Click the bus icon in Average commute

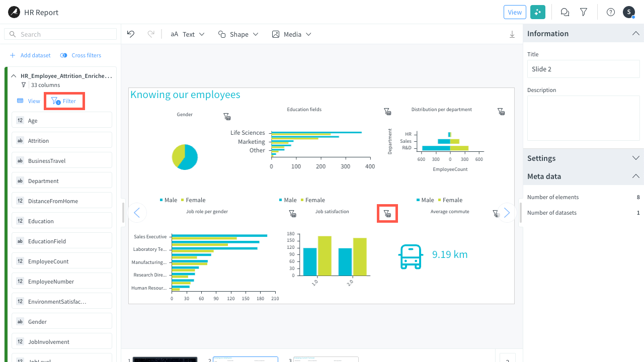pos(410,257)
